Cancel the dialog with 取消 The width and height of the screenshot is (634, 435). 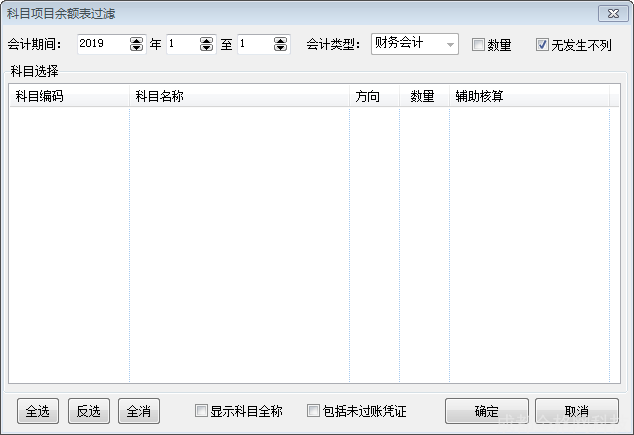tap(576, 411)
